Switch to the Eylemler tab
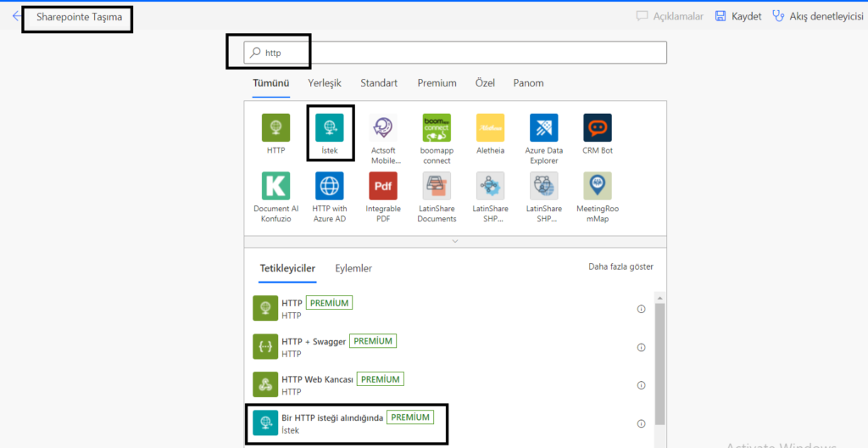This screenshot has width=868, height=448. pos(353,268)
